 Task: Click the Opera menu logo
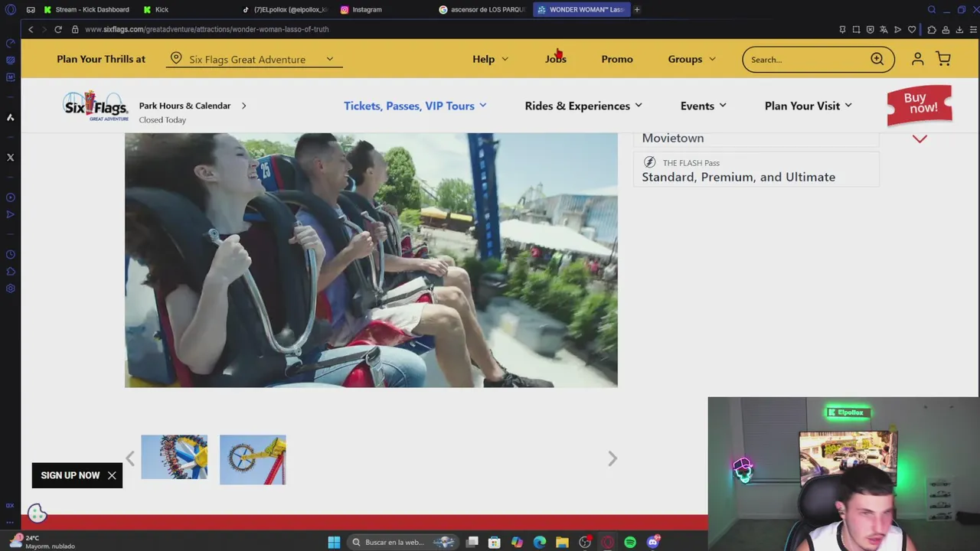pos(11,10)
